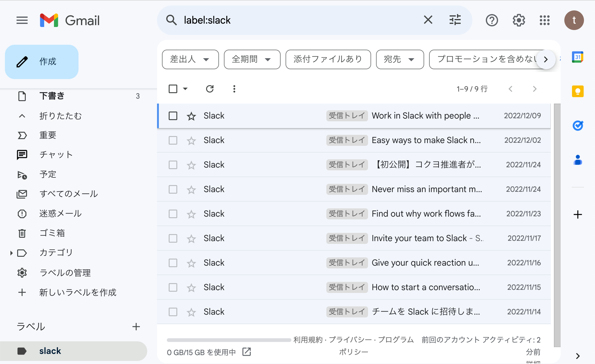The width and height of the screenshot is (595, 364).
Task: Toggle the 添付ファイルあり filter chip
Action: [x=328, y=59]
